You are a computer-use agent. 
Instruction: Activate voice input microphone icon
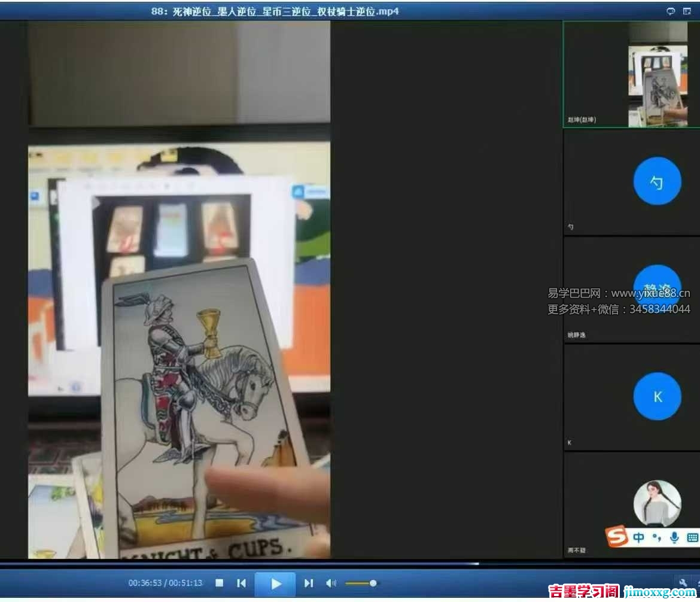coord(674,537)
